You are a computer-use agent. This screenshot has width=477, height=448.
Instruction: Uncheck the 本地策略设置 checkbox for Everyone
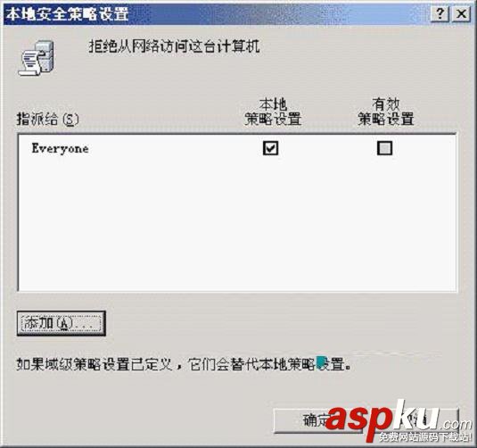[270, 148]
